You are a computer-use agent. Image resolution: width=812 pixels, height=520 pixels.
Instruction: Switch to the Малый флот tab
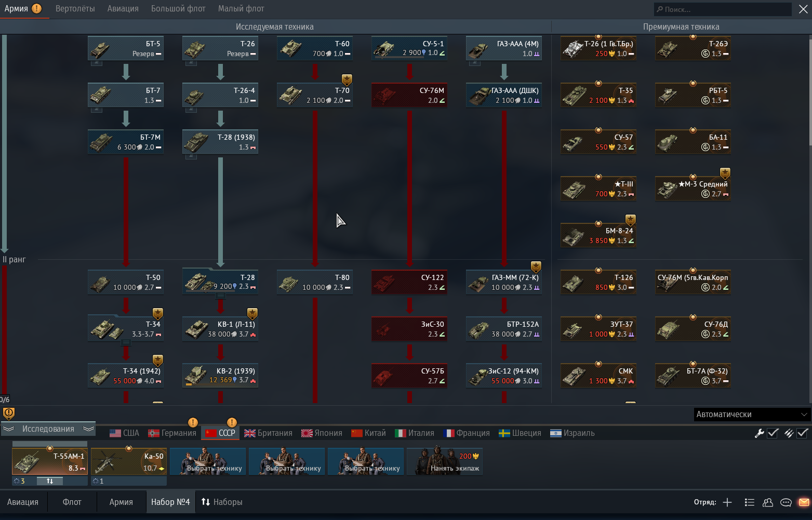241,9
